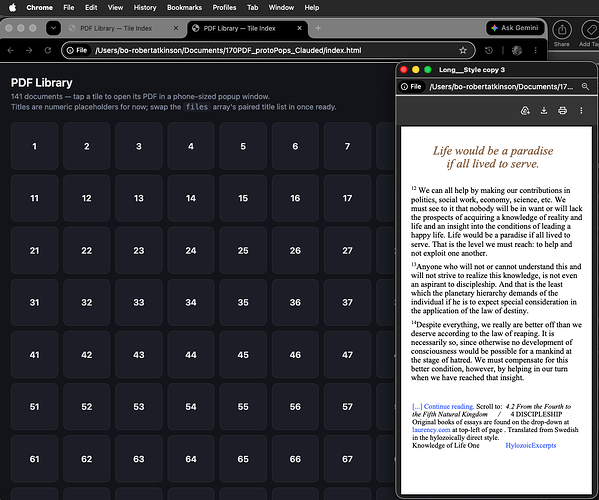Open tile 16 in PDF Library
Image resolution: width=599 pixels, height=500 pixels.
[295, 198]
